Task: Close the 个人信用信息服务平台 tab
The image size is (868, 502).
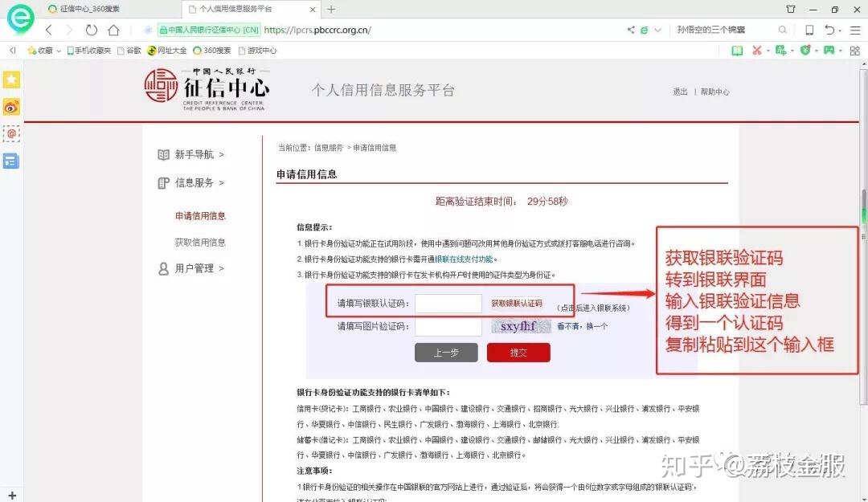Action: coord(312,10)
